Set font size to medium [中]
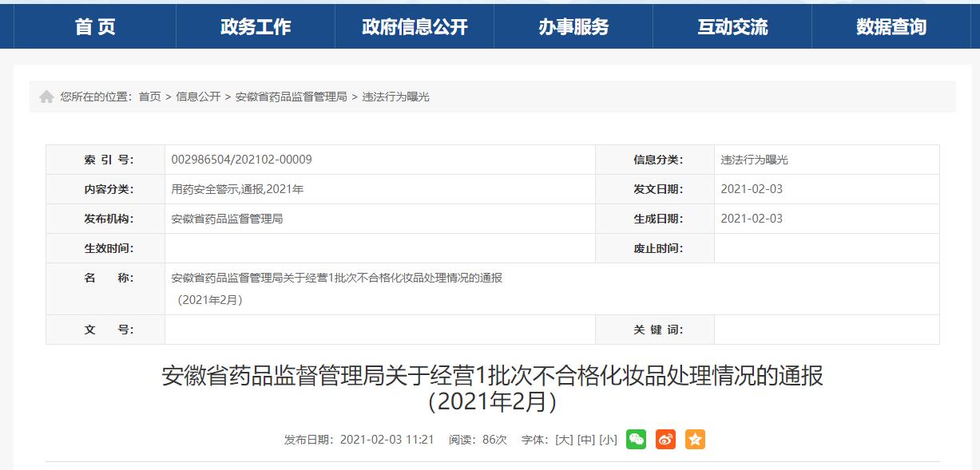The image size is (980, 470). pos(586,440)
